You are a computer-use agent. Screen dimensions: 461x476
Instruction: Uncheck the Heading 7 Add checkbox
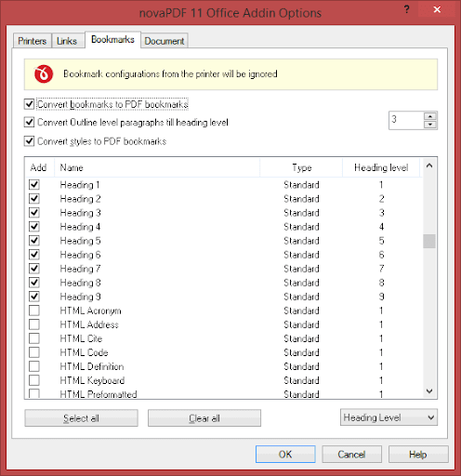pos(34,269)
